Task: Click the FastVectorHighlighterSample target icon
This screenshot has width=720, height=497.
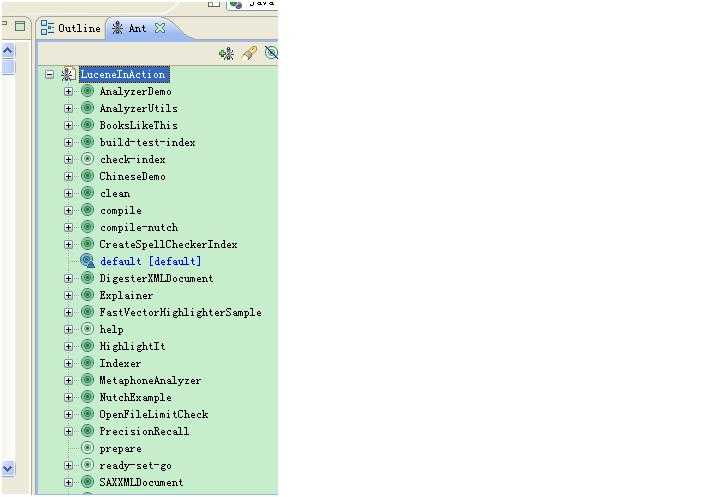Action: pos(87,312)
